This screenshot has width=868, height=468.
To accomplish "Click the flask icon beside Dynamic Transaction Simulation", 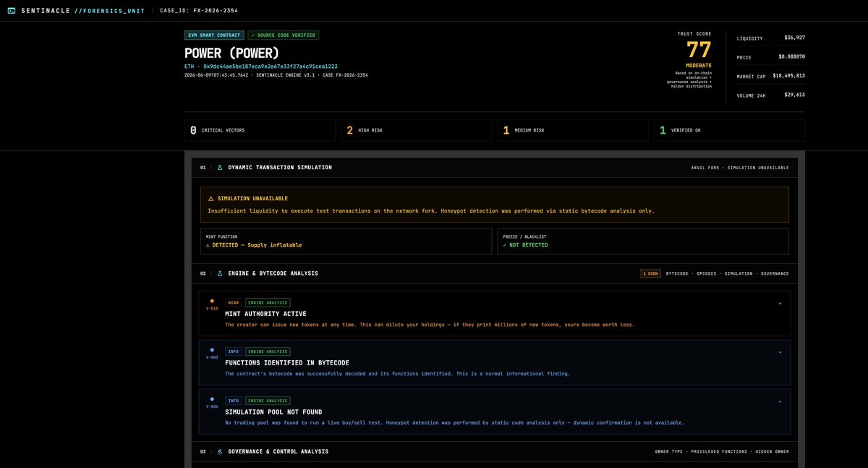I will click(220, 167).
